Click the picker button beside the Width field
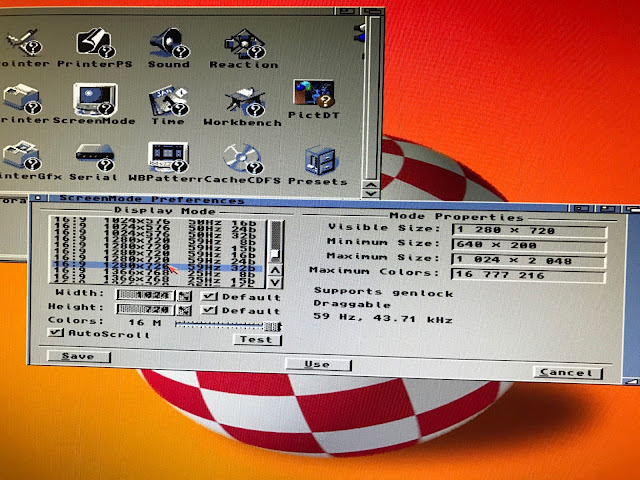Image resolution: width=640 pixels, height=480 pixels. point(184,296)
